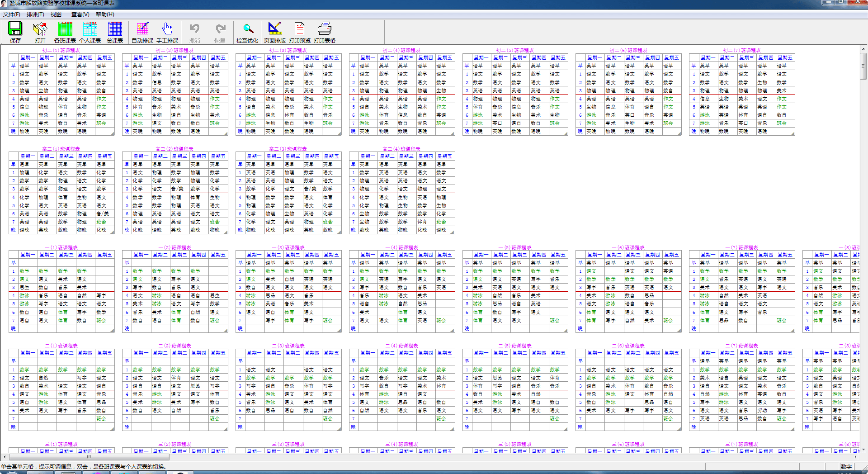Click the 早 row label in 高三(1) table
This screenshot has width=868, height=474.
click(14, 164)
